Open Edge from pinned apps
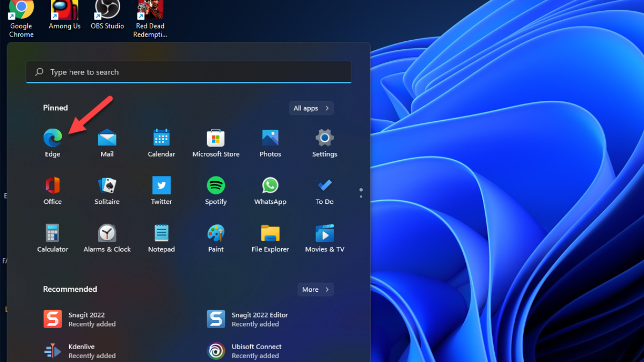 point(53,143)
